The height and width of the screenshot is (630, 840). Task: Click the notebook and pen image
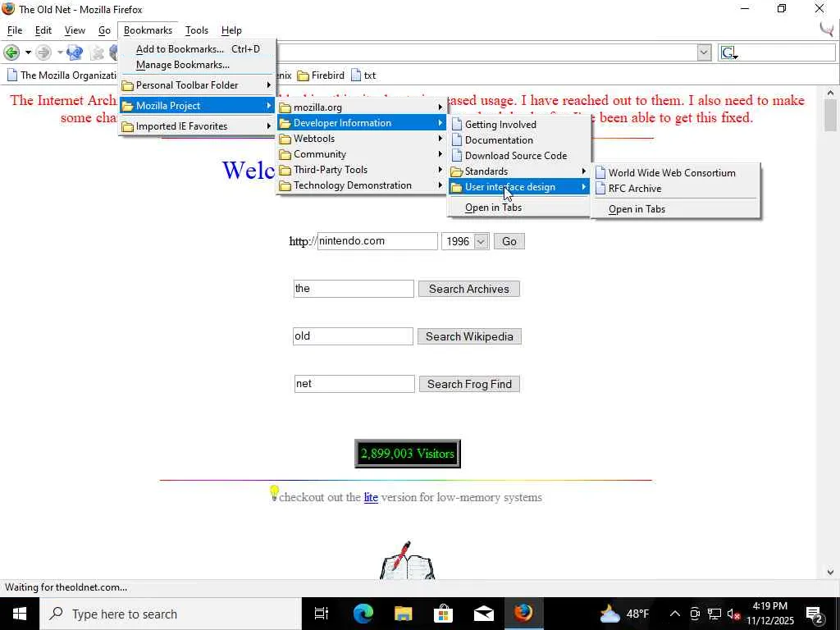407,560
